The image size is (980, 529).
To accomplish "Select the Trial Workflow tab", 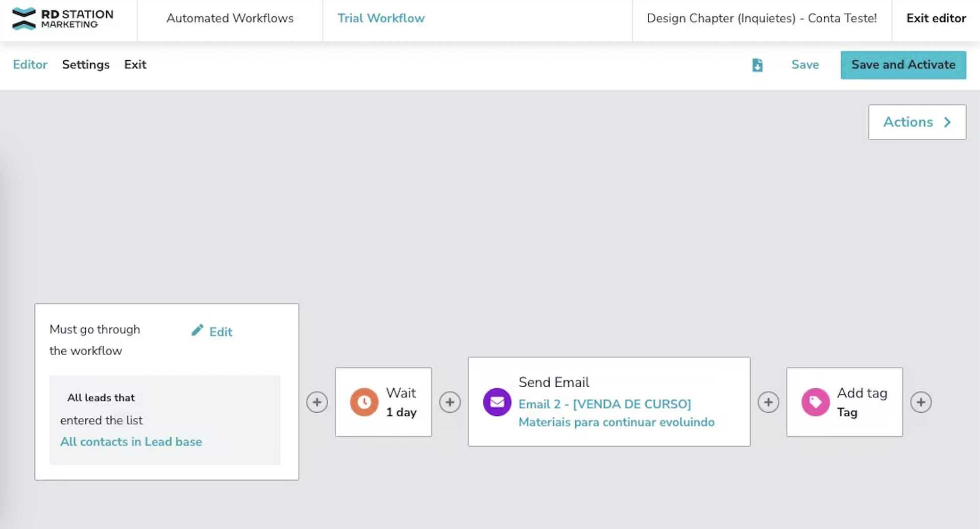I will (x=381, y=18).
